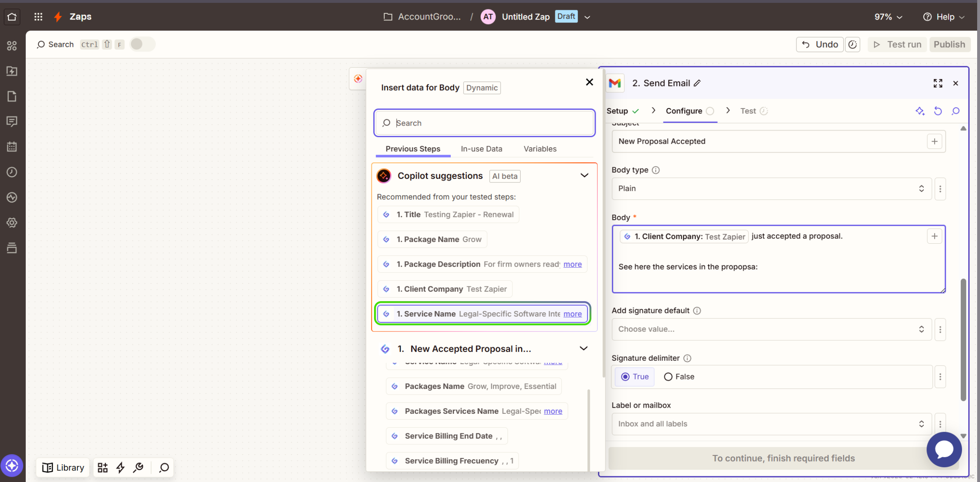This screenshot has height=482, width=980.
Task: Open the Add signature default dropdown
Action: coord(771,329)
